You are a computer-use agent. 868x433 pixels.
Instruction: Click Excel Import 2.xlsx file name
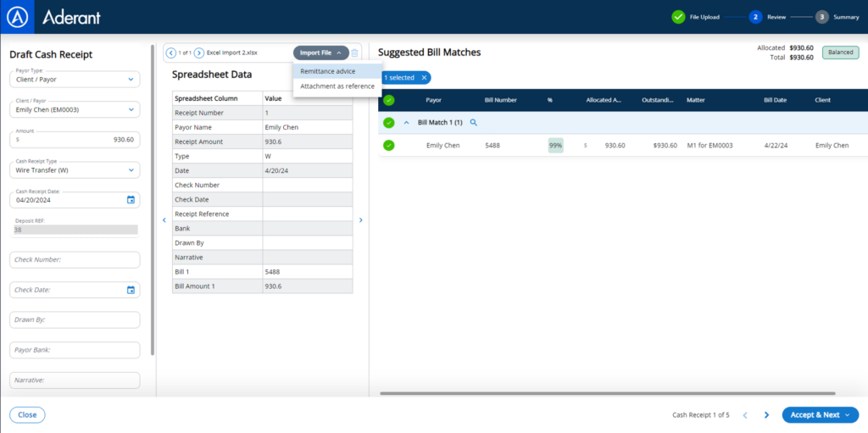[232, 53]
